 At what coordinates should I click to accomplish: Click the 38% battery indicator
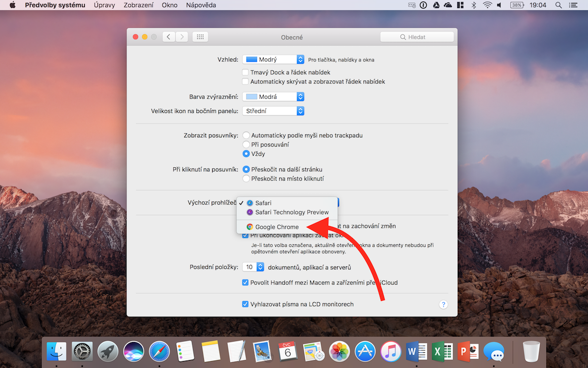pyautogui.click(x=516, y=5)
